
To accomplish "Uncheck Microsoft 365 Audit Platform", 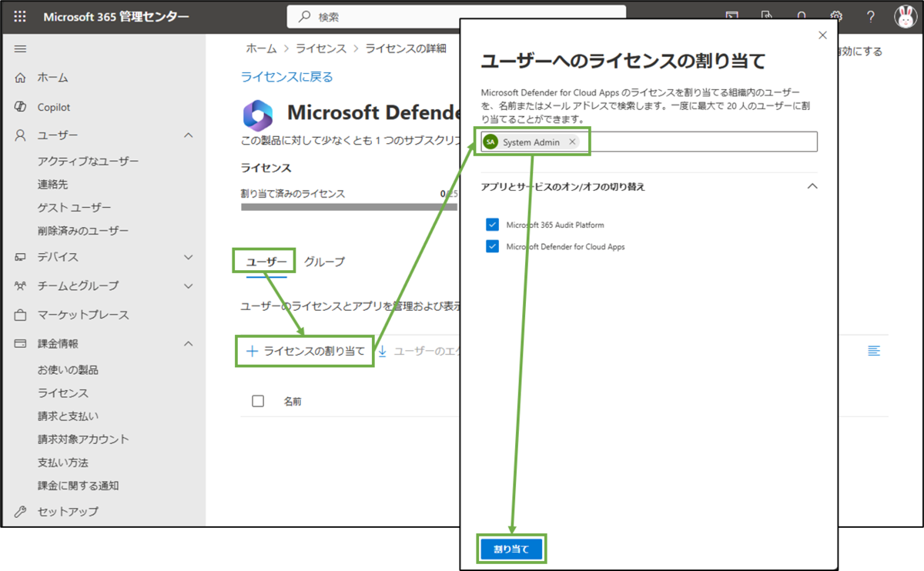I will pyautogui.click(x=493, y=225).
